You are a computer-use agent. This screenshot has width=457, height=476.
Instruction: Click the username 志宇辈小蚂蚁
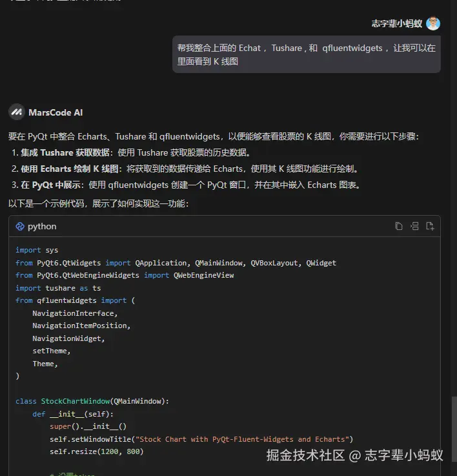[x=396, y=24]
